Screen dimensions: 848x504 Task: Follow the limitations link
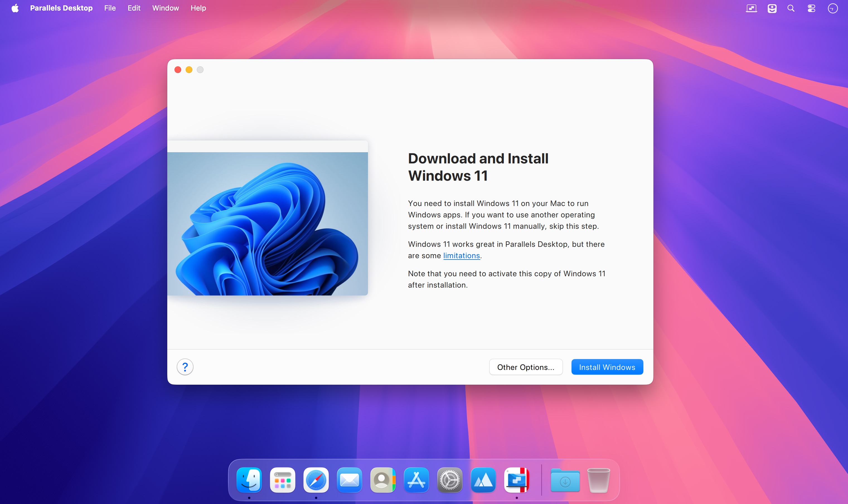[462, 255]
